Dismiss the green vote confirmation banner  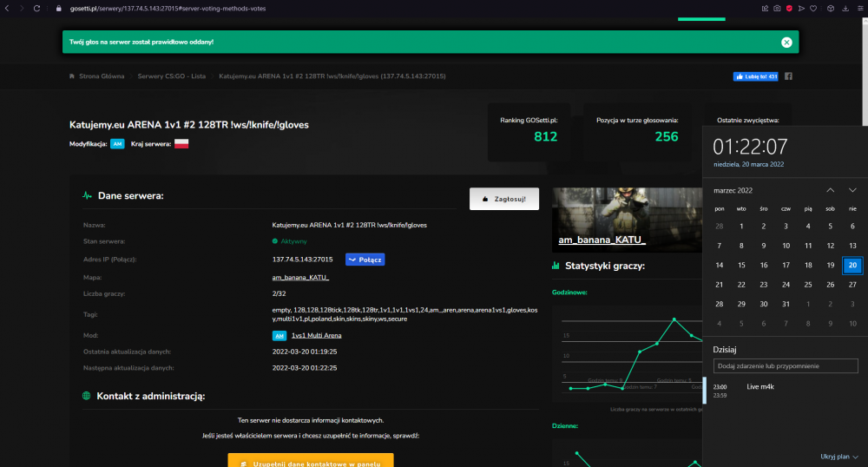click(786, 43)
